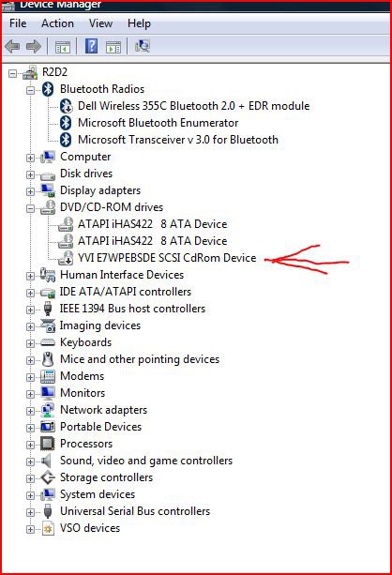
Task: Expand the Network adapters node
Action: point(30,411)
